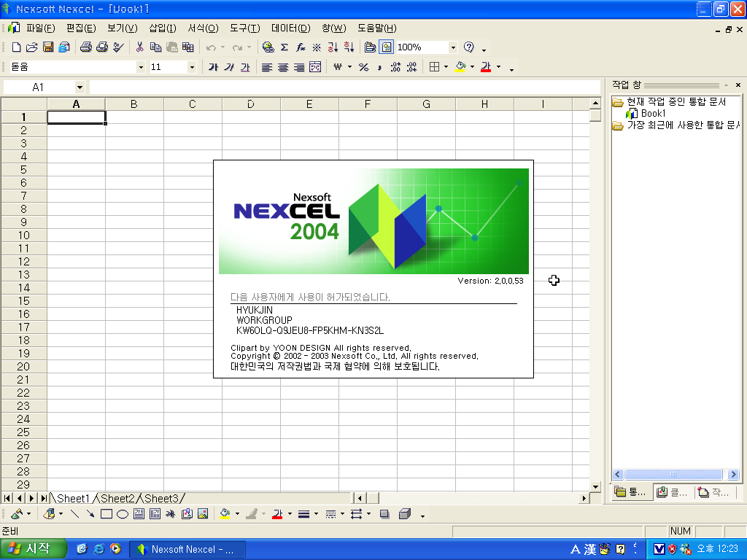The image size is (747, 560).
Task: Apply percent style
Action: (x=363, y=67)
